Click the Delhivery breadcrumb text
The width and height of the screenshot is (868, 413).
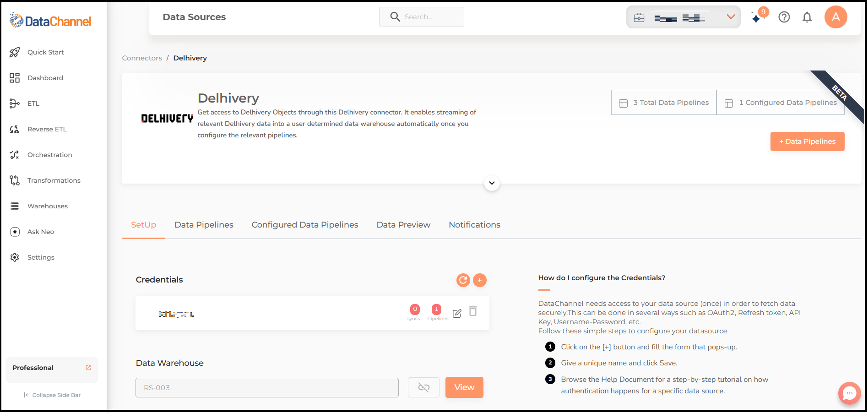coord(190,58)
